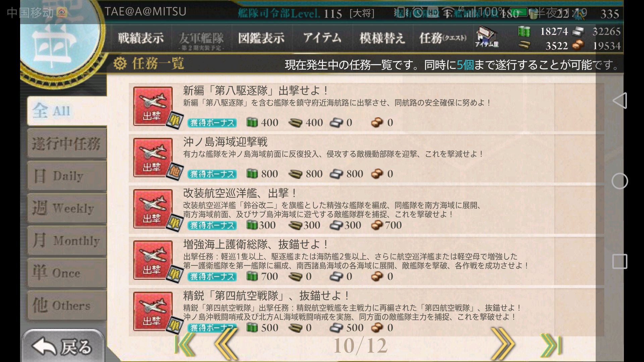Show Monthly quests tab
This screenshot has height=362, width=644.
[x=67, y=241]
